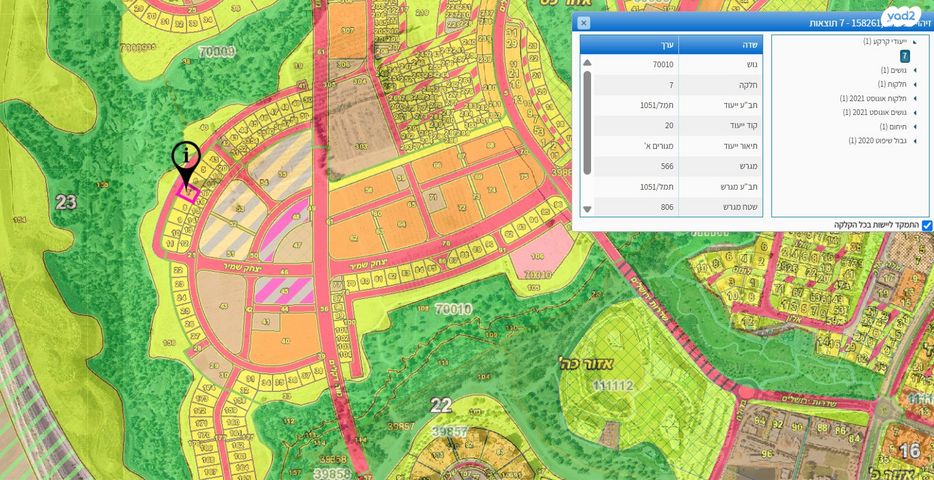Click the 'שדה' column header
The image size is (934, 480).
tap(720, 44)
